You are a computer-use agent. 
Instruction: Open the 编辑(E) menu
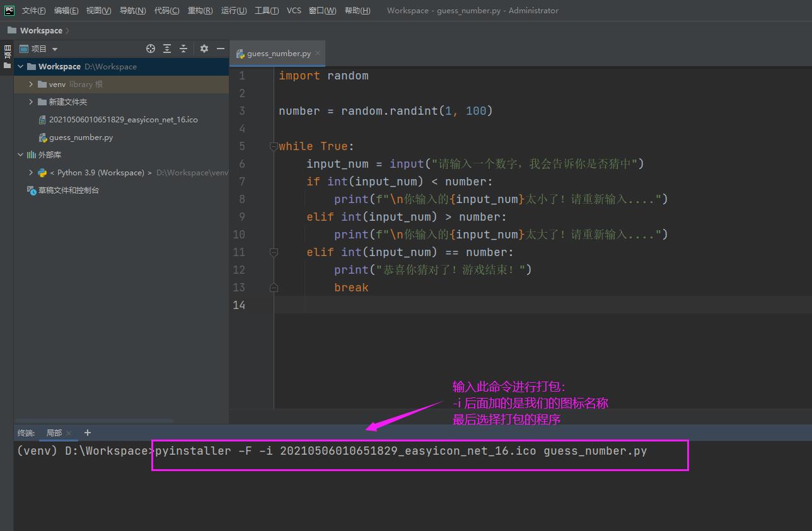tap(66, 11)
